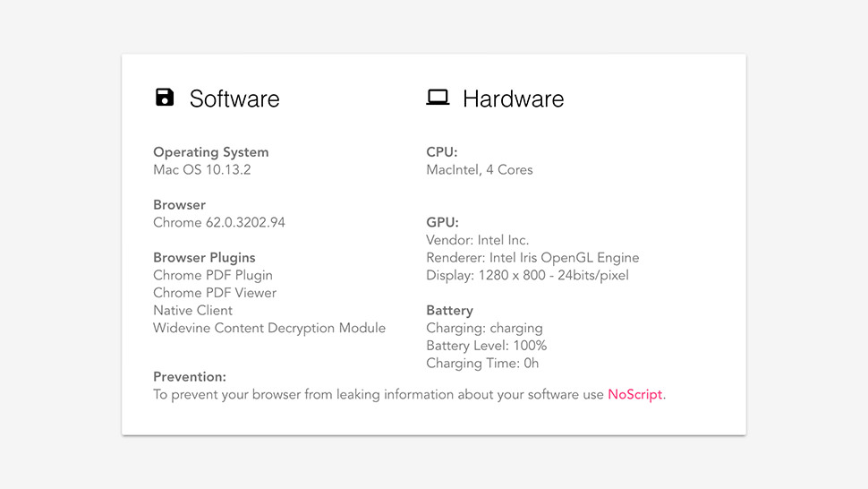Click the Widevine Content Decryption Module entry
Image resolution: width=868 pixels, height=489 pixels.
click(269, 328)
